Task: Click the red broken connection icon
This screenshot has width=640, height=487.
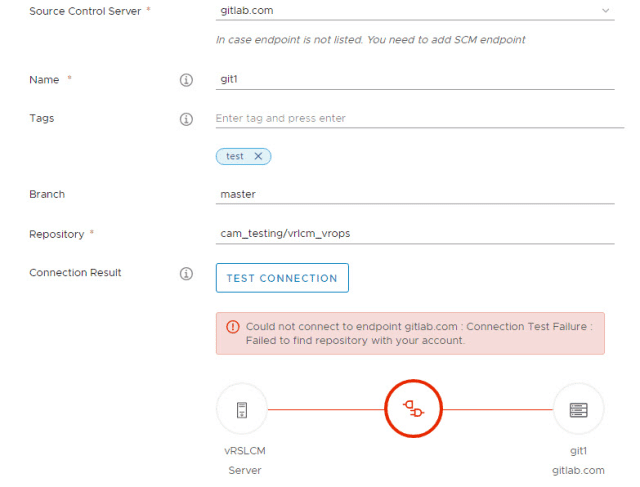Action: click(413, 409)
